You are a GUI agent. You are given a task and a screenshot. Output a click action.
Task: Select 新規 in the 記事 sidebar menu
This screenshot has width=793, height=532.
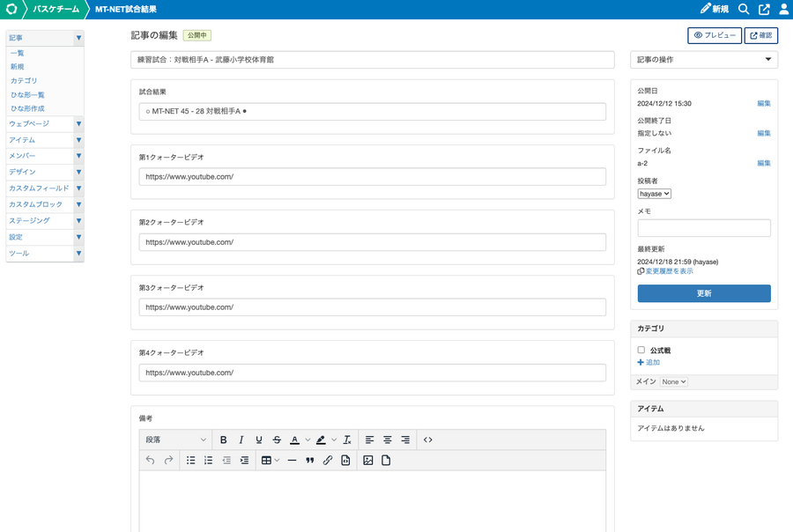click(x=18, y=67)
